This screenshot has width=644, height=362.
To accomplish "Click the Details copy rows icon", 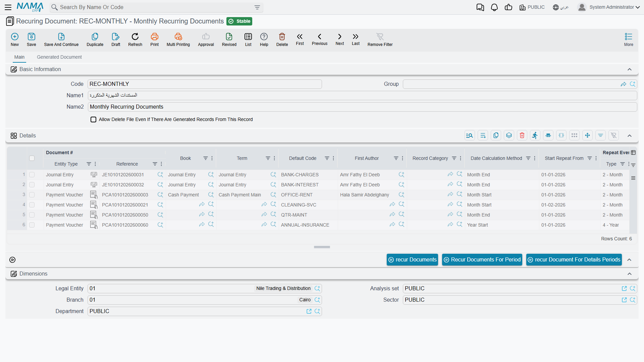I will [x=496, y=135].
